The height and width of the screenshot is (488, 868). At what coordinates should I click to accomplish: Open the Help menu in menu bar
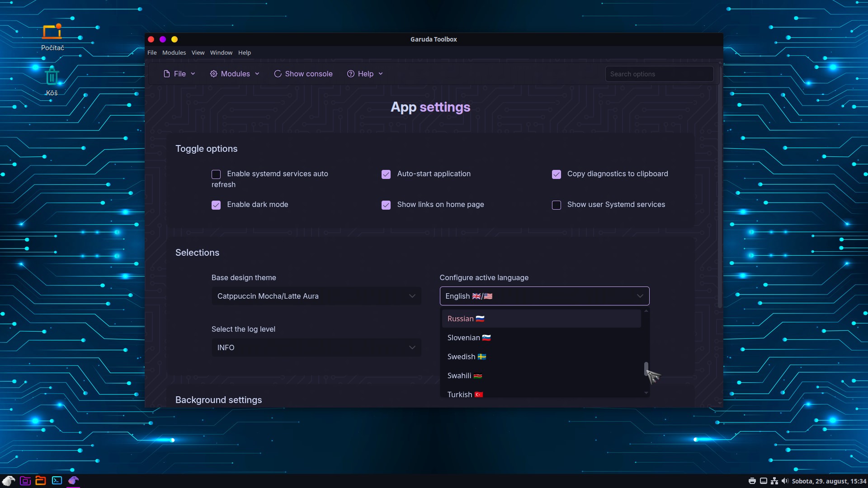245,53
